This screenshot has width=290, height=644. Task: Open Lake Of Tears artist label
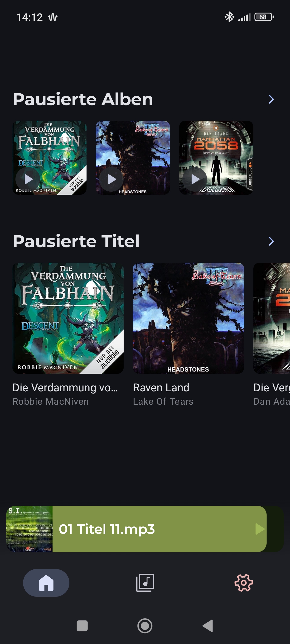(x=163, y=402)
